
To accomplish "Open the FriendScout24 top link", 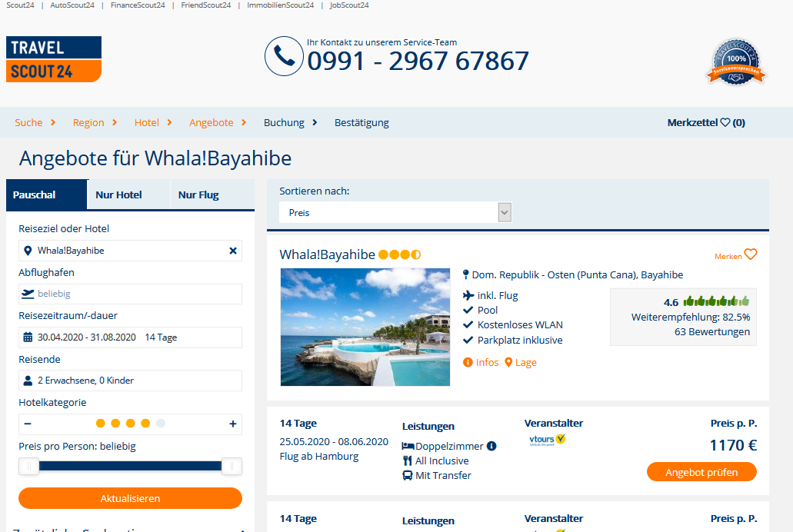I will click(206, 5).
